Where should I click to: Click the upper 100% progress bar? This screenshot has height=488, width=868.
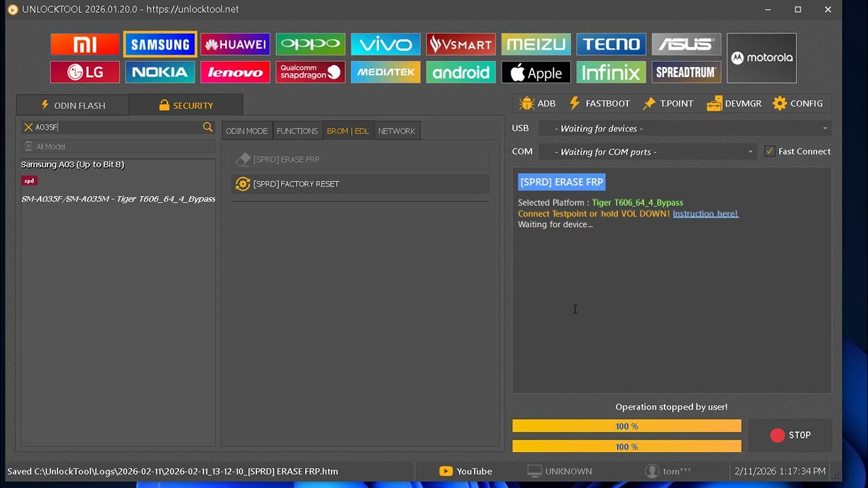coord(627,426)
